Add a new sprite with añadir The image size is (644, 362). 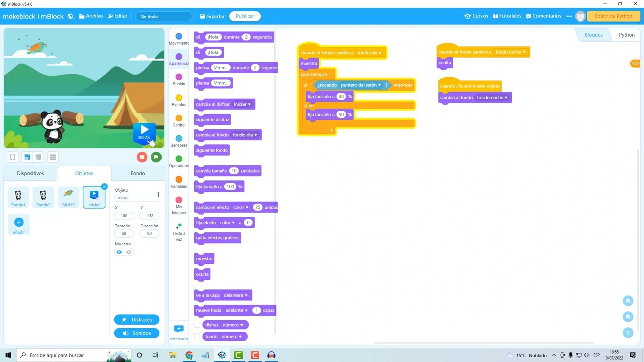coord(19,225)
